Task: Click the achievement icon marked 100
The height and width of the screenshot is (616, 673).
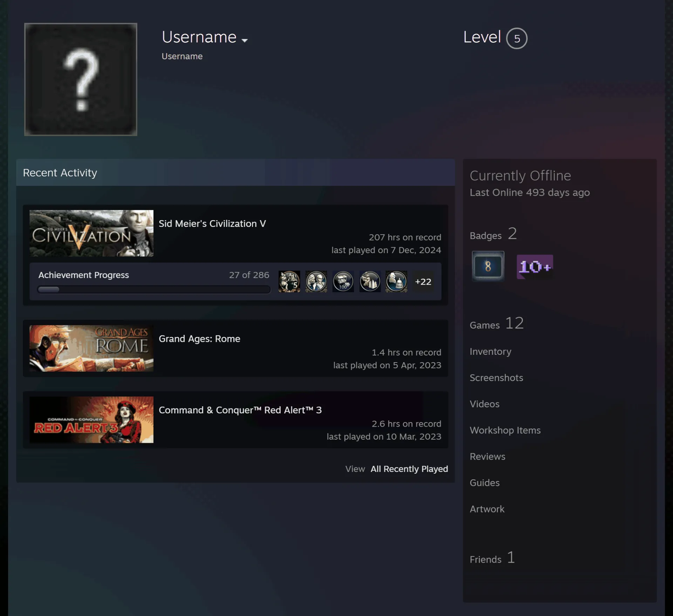Action: coord(343,282)
